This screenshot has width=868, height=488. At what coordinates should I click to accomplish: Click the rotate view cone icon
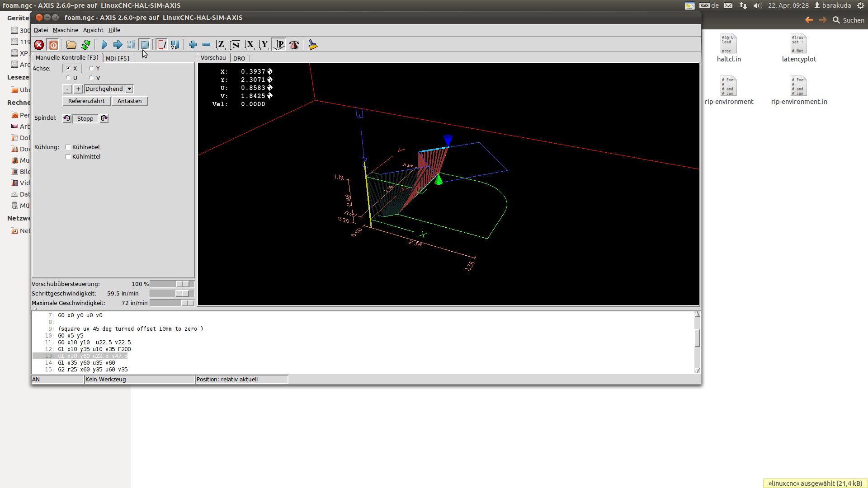pos(294,45)
